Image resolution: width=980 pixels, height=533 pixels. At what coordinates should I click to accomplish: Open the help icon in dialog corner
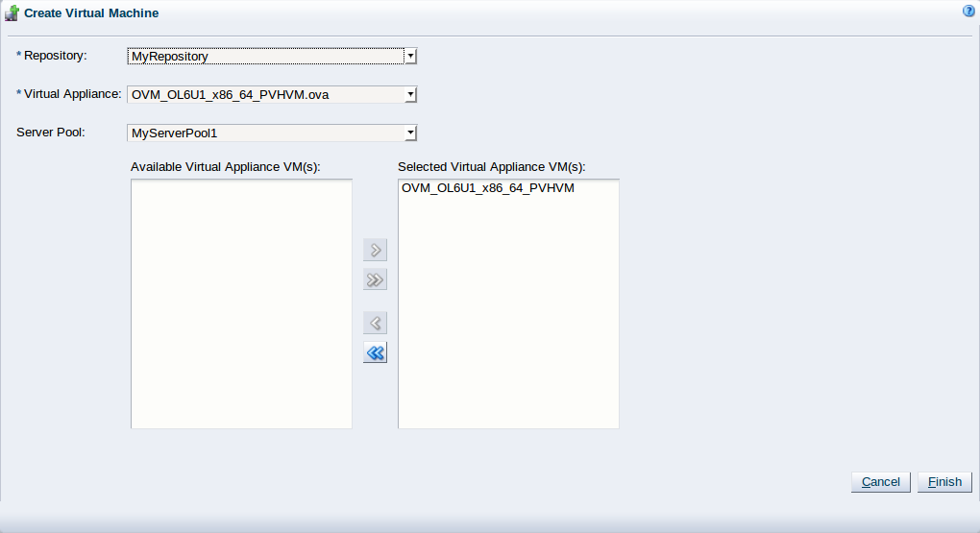[x=968, y=11]
